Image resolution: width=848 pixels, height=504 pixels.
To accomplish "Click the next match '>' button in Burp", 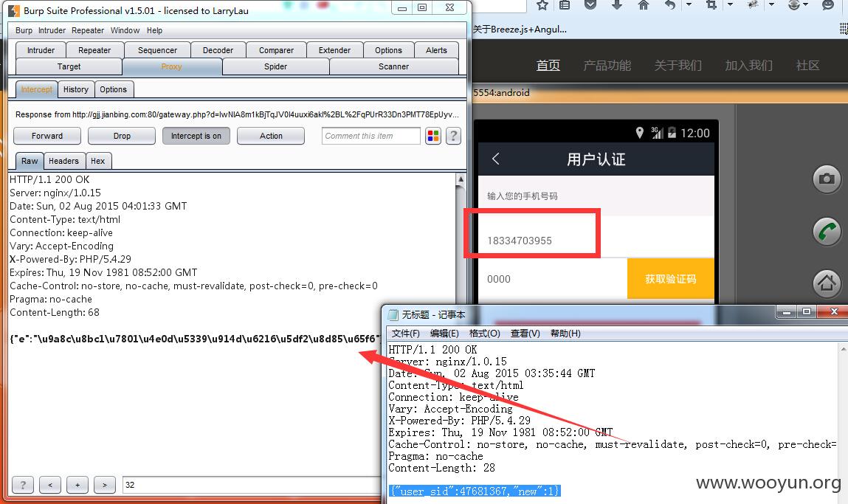I will 104,485.
